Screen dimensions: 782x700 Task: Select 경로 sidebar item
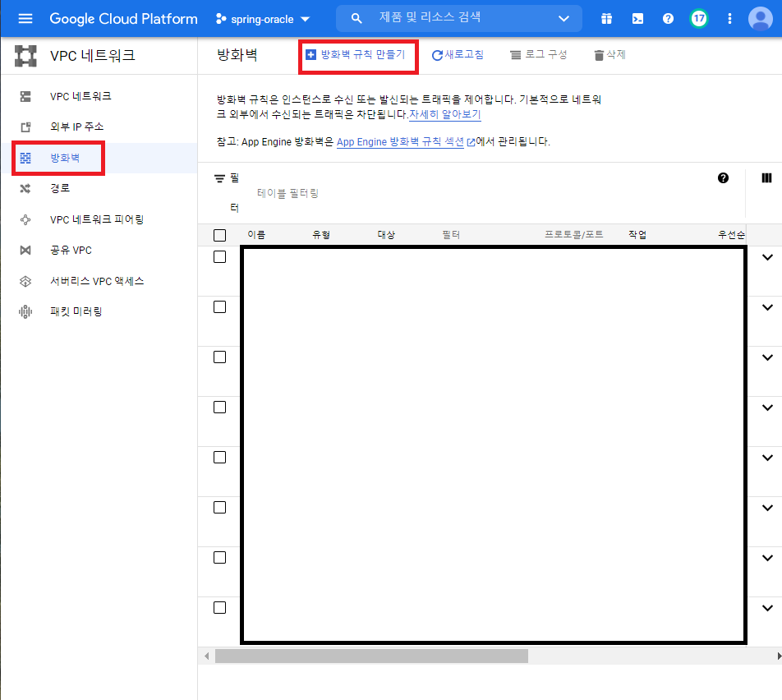99,189
